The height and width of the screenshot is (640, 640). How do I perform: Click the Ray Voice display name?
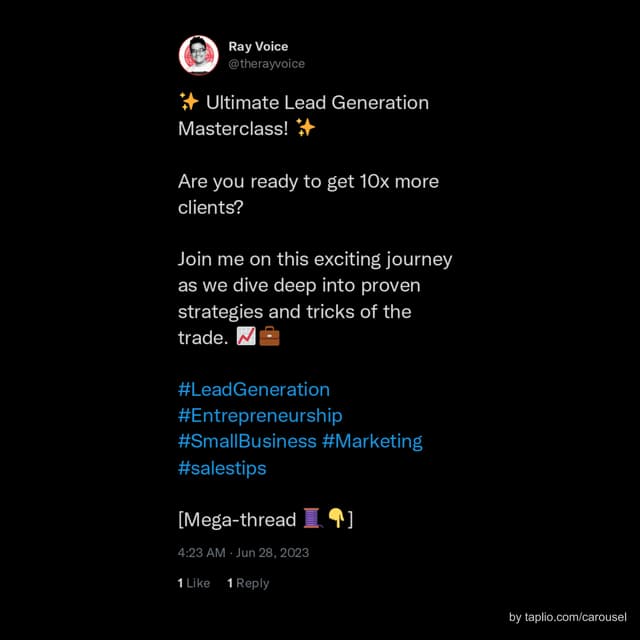[x=258, y=46]
